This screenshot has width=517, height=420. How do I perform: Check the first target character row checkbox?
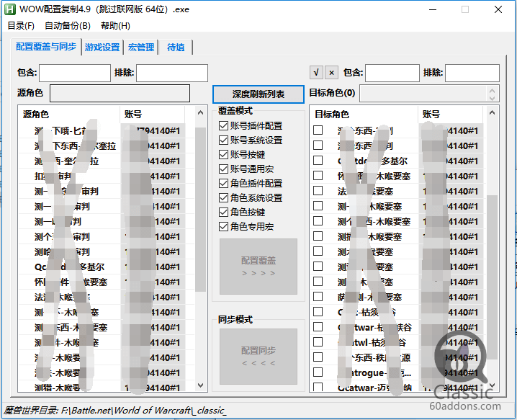[318, 130]
